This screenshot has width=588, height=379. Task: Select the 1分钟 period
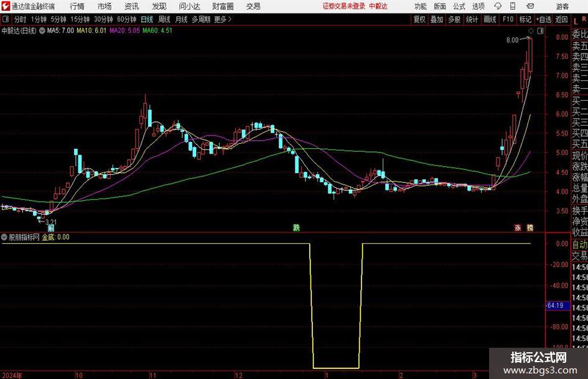39,19
